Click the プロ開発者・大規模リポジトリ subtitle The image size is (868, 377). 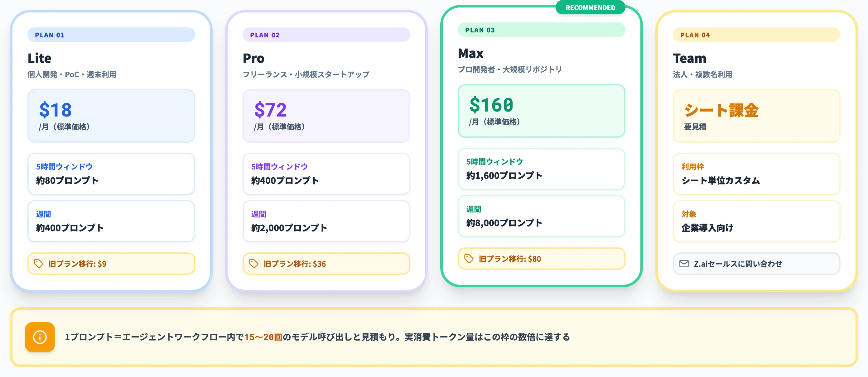click(510, 69)
